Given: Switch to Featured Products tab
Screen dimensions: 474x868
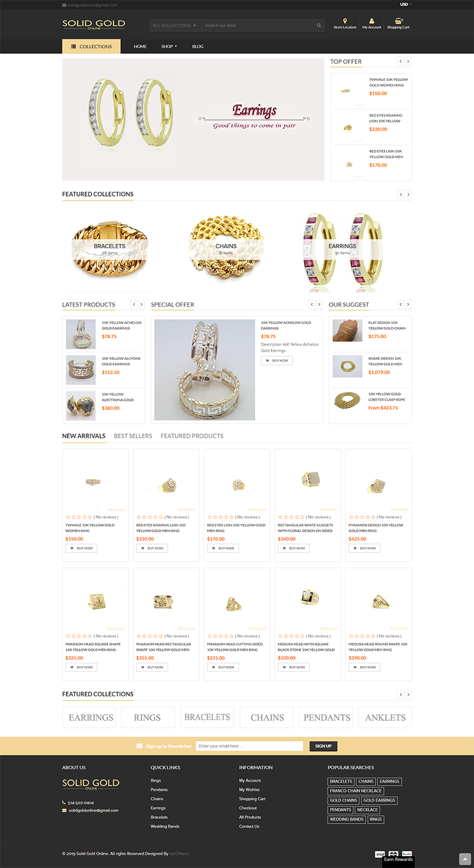Looking at the screenshot, I should click(192, 436).
